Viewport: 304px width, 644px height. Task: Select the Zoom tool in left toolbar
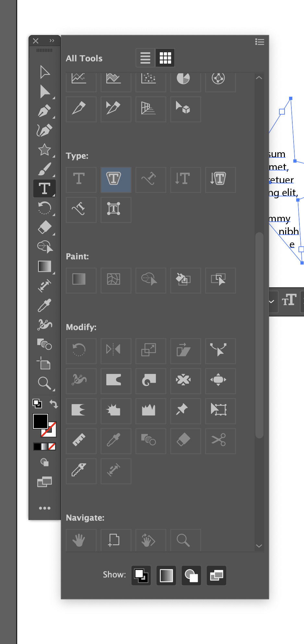pos(45,383)
